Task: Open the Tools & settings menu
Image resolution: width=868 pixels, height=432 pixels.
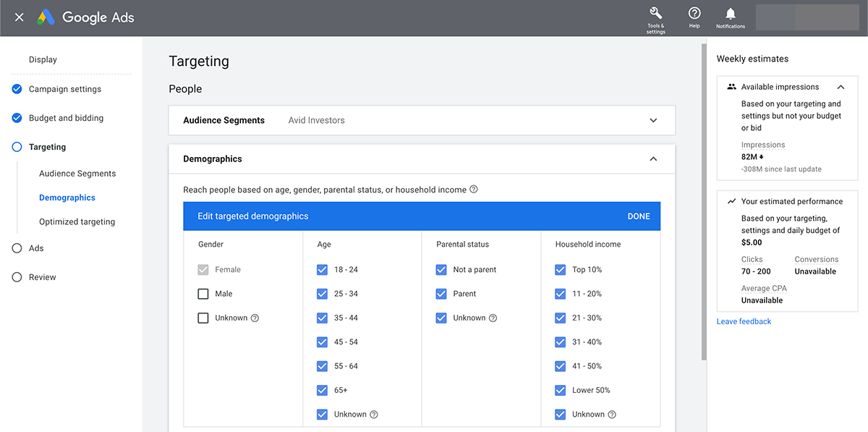Action: point(655,16)
